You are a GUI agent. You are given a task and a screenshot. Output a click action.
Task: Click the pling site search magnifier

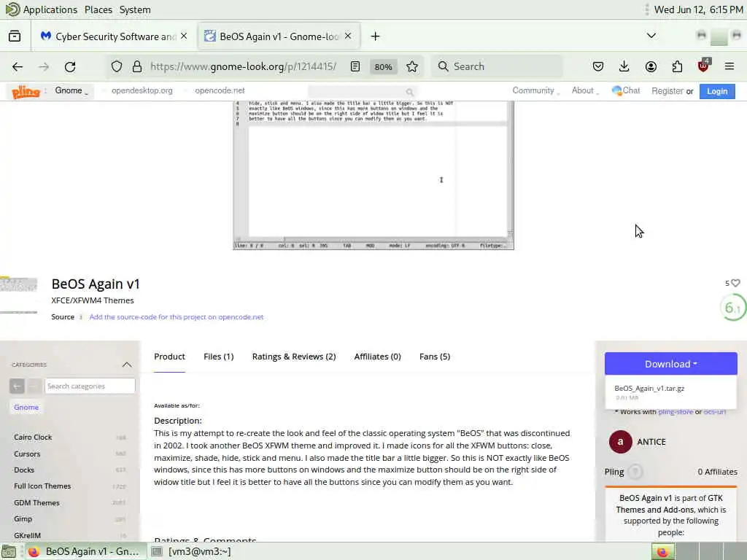point(409,92)
